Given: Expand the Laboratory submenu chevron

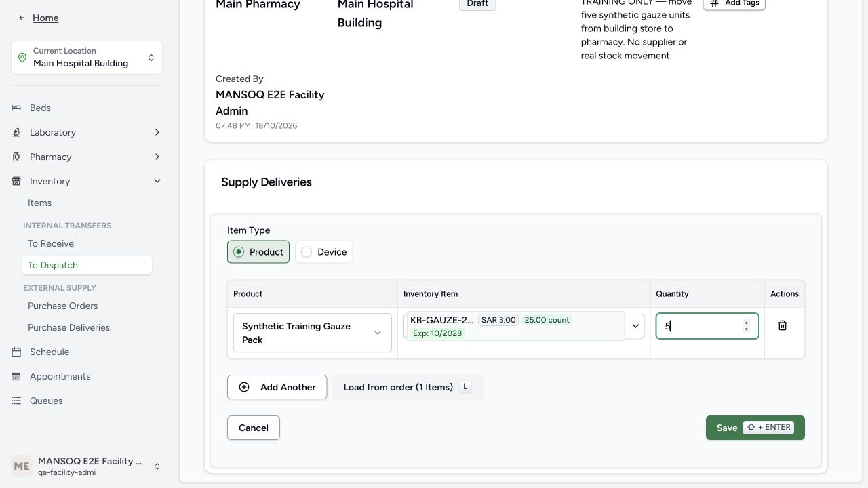Looking at the screenshot, I should (157, 132).
